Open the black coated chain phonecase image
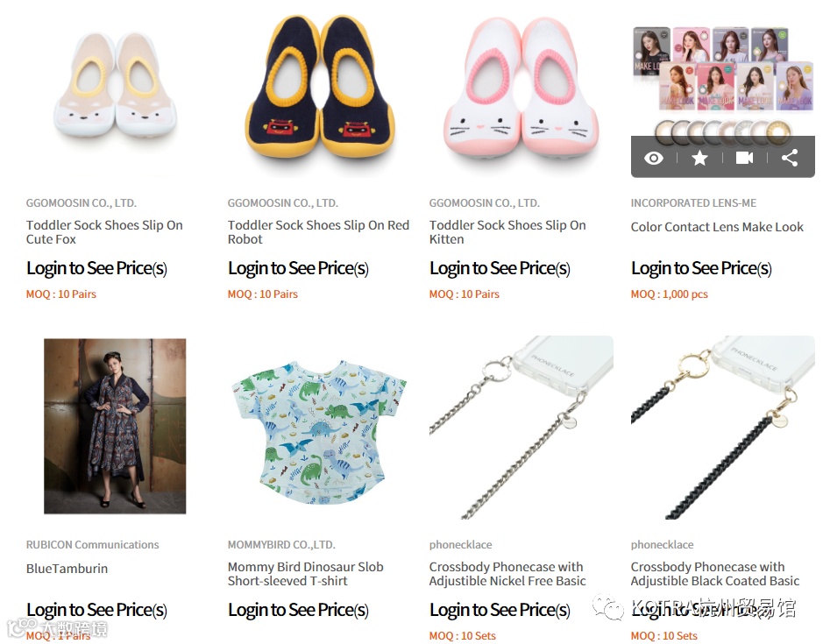The width and height of the screenshot is (823, 644). click(x=723, y=428)
